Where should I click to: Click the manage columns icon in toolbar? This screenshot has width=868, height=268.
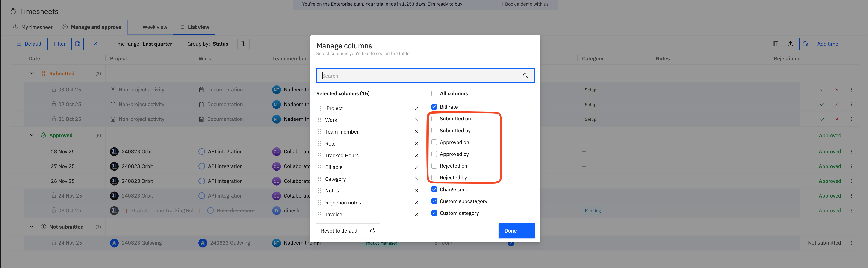pyautogui.click(x=775, y=44)
